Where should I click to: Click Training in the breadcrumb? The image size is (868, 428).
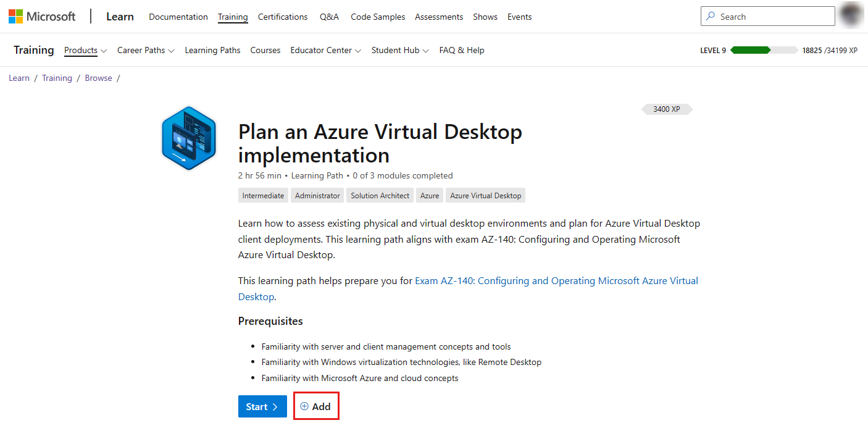coord(57,78)
